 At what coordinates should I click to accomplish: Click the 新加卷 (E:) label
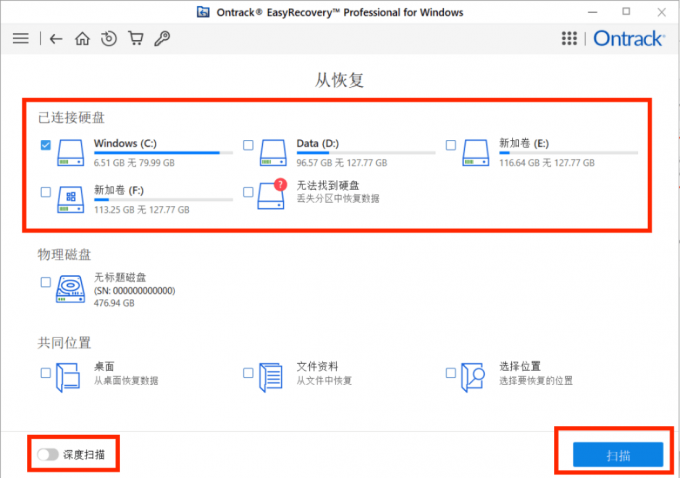pyautogui.click(x=524, y=143)
